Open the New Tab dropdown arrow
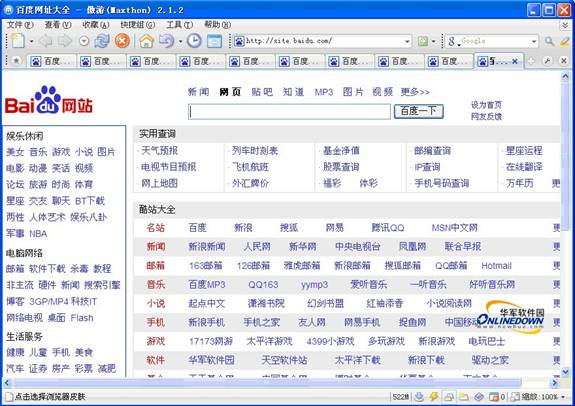 pyautogui.click(x=32, y=41)
